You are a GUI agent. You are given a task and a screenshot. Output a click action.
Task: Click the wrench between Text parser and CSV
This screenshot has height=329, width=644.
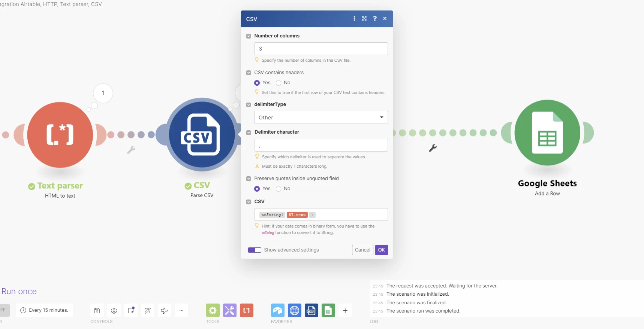pos(131,150)
